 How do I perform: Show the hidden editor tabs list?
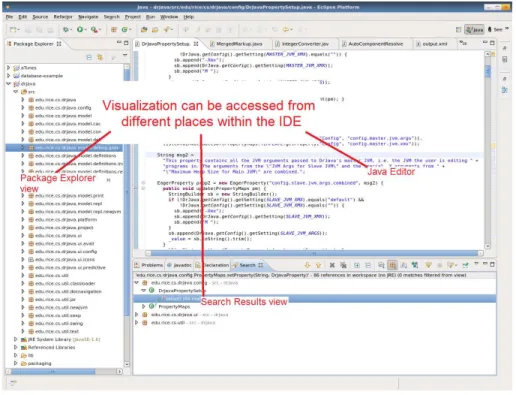pos(463,43)
